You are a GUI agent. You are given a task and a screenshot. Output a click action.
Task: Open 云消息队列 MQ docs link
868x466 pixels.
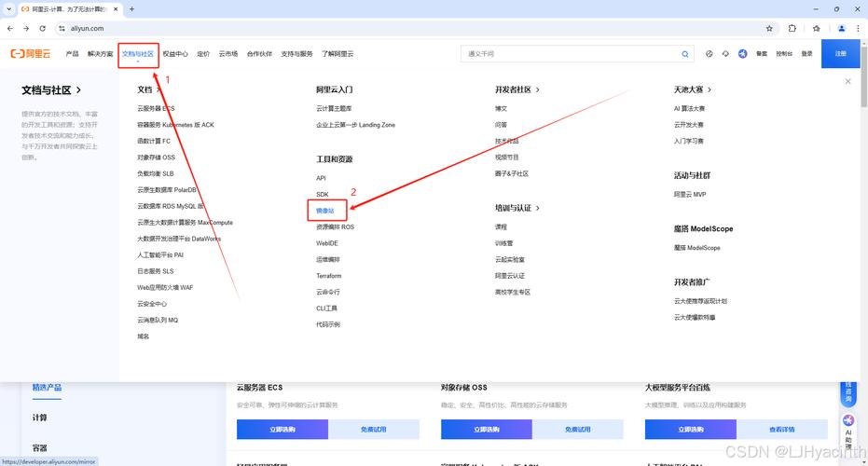(x=158, y=320)
